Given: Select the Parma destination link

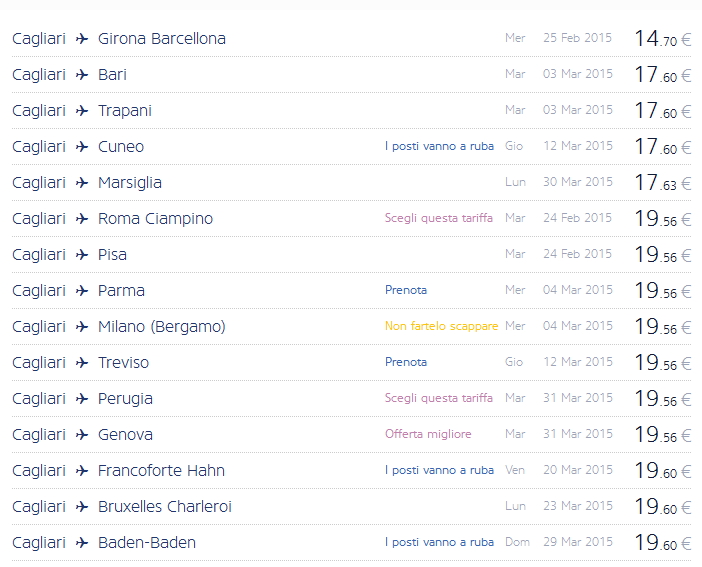Looking at the screenshot, I should 121,291.
